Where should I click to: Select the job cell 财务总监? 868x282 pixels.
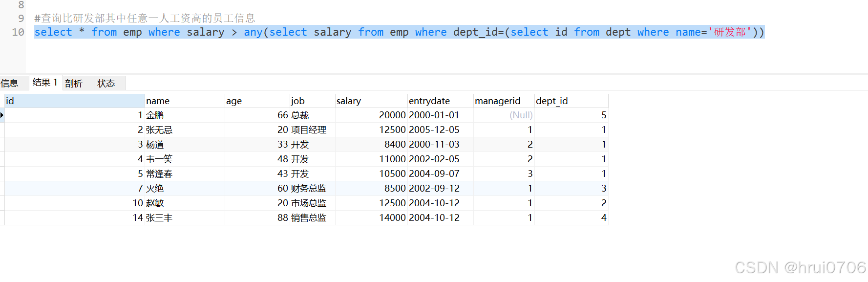(313, 189)
